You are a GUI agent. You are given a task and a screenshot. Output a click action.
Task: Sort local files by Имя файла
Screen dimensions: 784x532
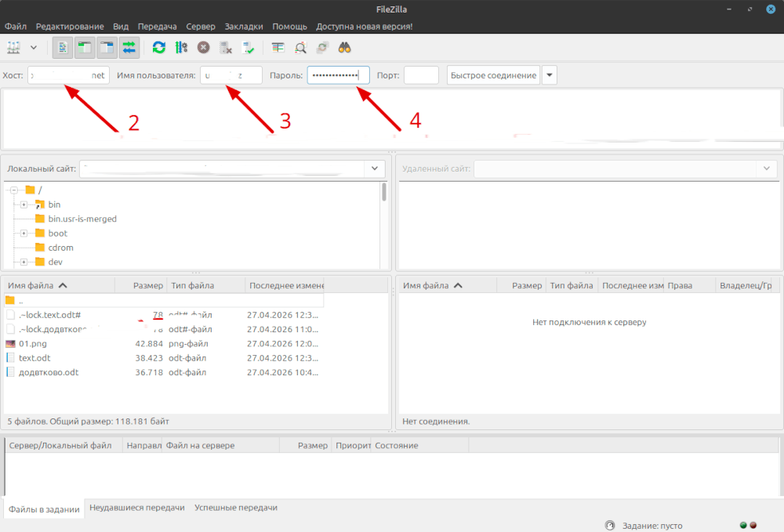click(x=60, y=285)
